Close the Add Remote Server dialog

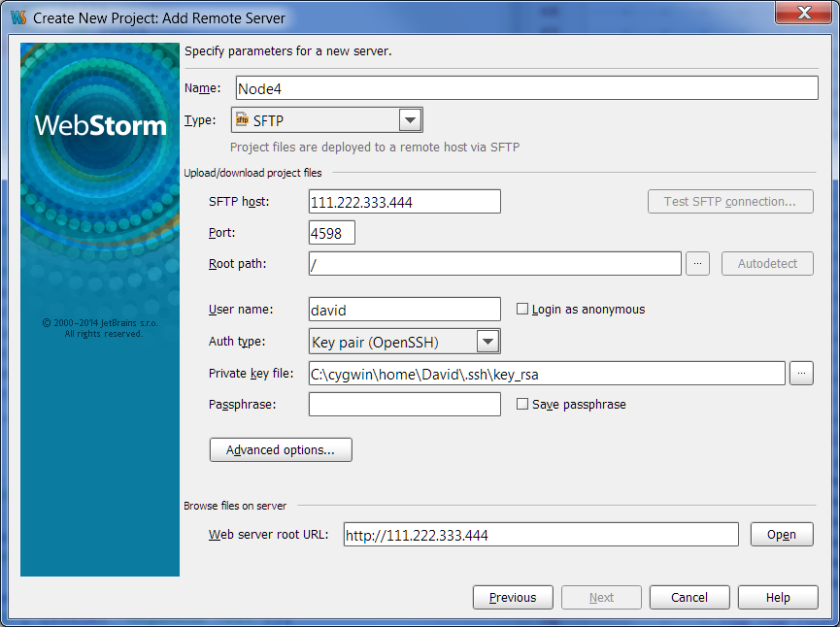pyautogui.click(x=803, y=13)
